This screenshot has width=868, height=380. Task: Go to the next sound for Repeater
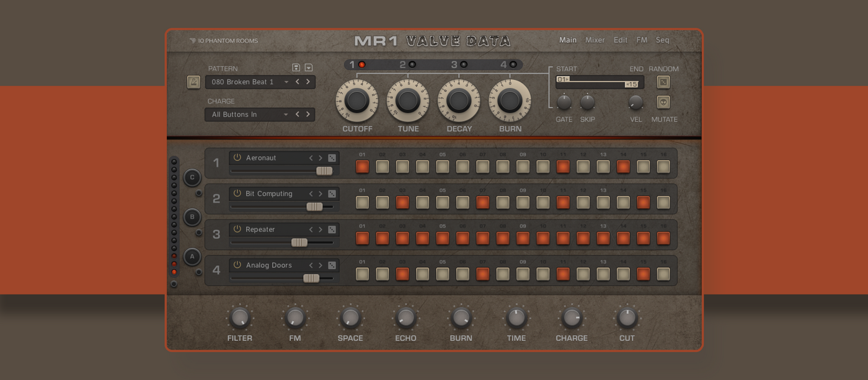click(x=321, y=229)
